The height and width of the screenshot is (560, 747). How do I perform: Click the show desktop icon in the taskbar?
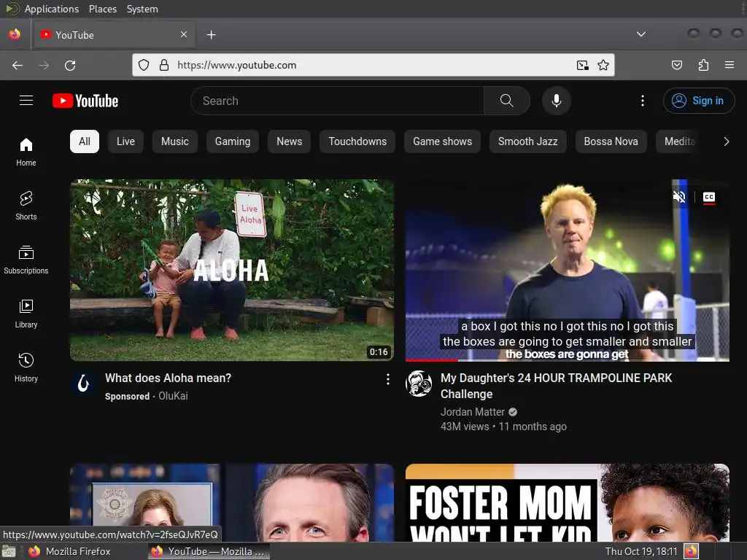pos(9,551)
